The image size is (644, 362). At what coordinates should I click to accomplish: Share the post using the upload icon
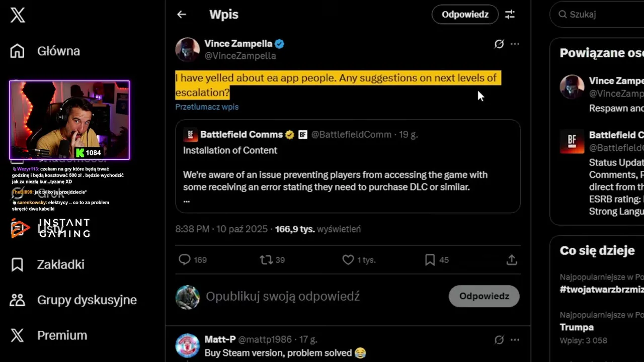pyautogui.click(x=511, y=259)
